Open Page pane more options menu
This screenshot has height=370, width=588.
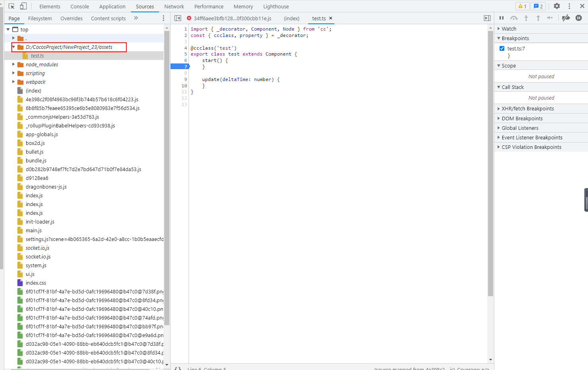163,18
